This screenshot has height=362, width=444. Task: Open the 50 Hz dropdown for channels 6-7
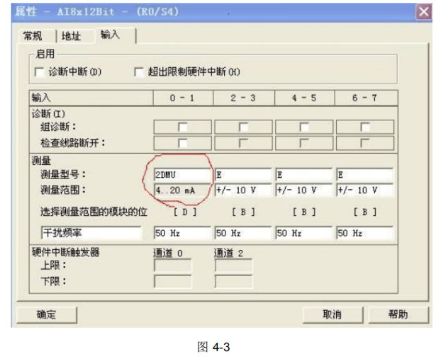tap(365, 233)
